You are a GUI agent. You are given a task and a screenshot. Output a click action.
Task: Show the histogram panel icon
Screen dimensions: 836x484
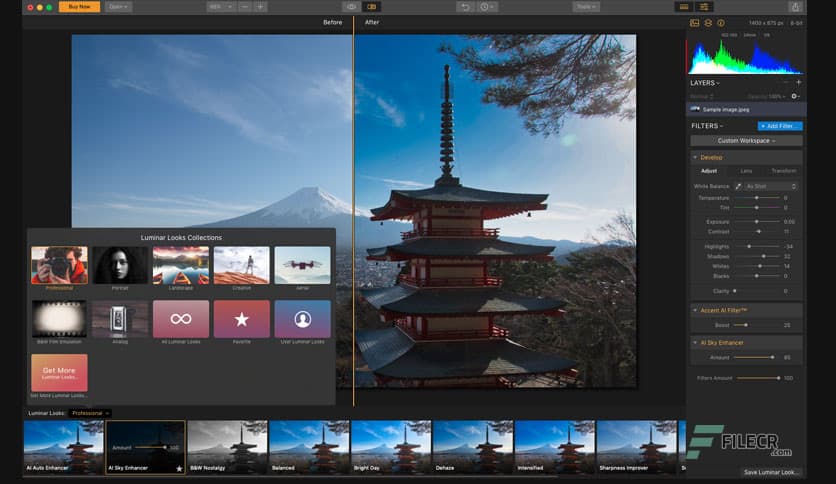pos(695,23)
